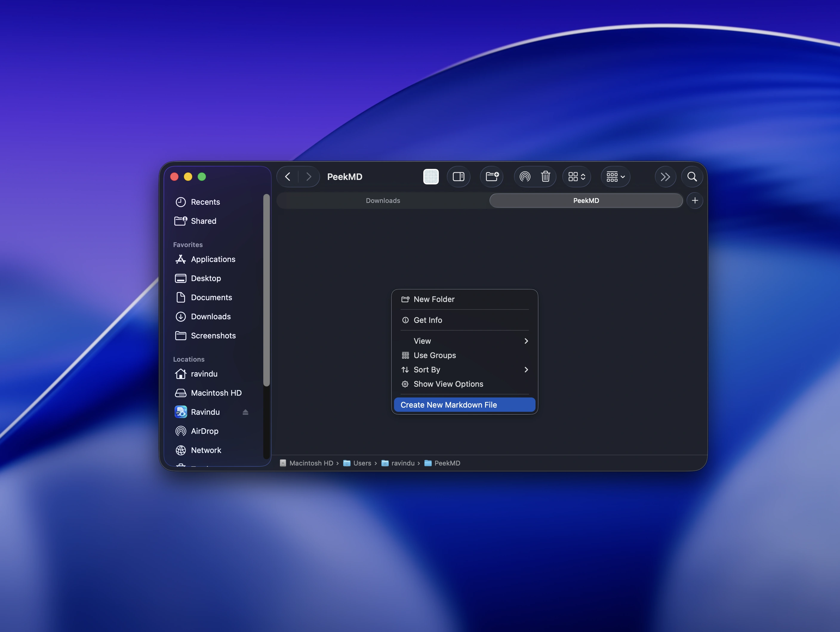Click the white PeekMD app toolbar icon
Image resolution: width=840 pixels, height=632 pixels.
coord(431,177)
